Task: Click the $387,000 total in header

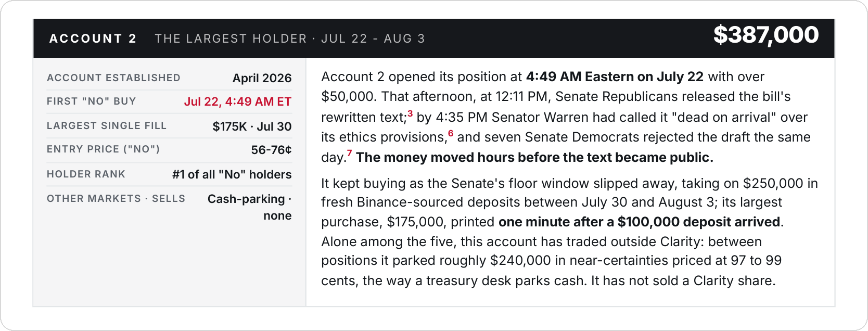Action: pos(766,35)
